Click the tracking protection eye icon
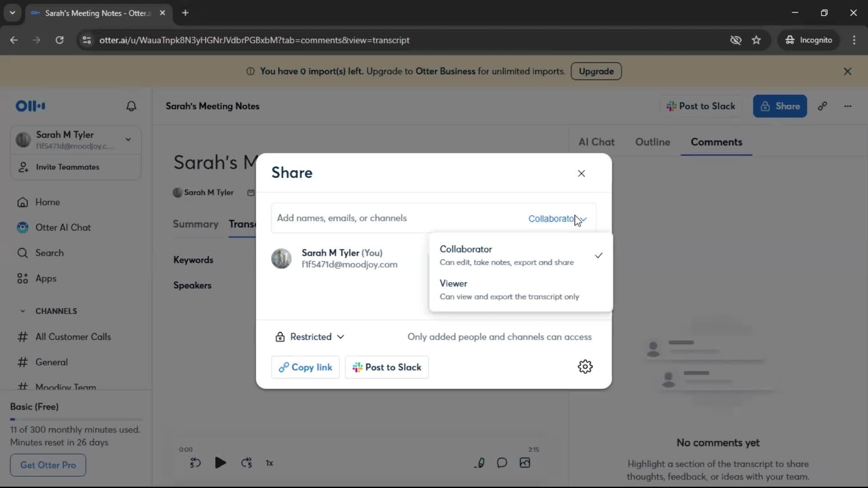 (x=736, y=40)
